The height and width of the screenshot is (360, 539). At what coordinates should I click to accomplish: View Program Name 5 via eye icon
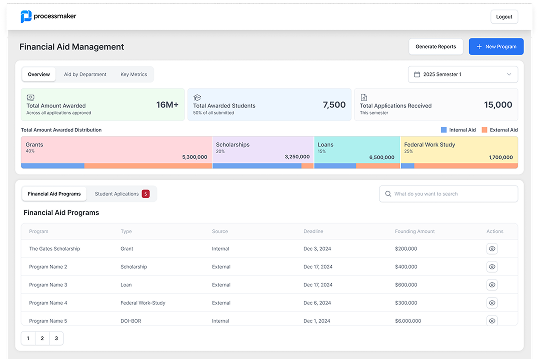click(x=492, y=320)
